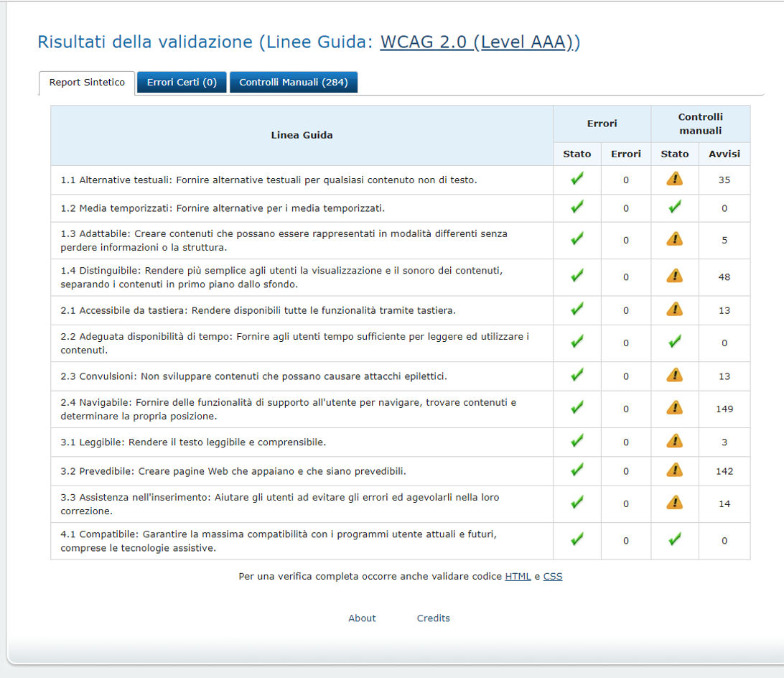Click error status checkmark for 2.3 Convulsioni
The height and width of the screenshot is (678, 784).
577,376
